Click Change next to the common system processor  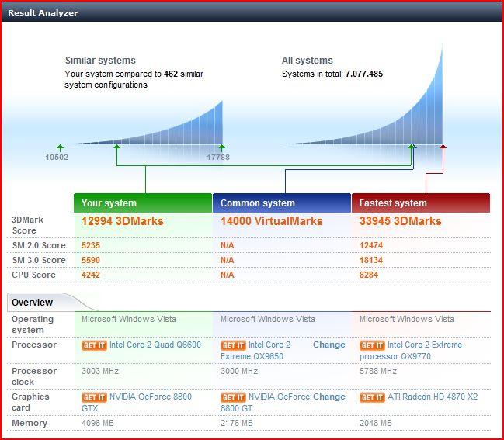pyautogui.click(x=329, y=345)
